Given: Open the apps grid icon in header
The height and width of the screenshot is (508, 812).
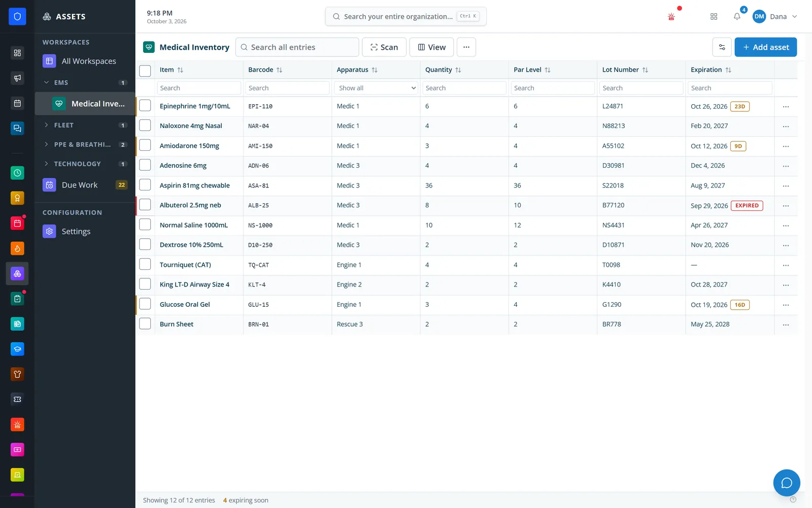Looking at the screenshot, I should coord(714,17).
